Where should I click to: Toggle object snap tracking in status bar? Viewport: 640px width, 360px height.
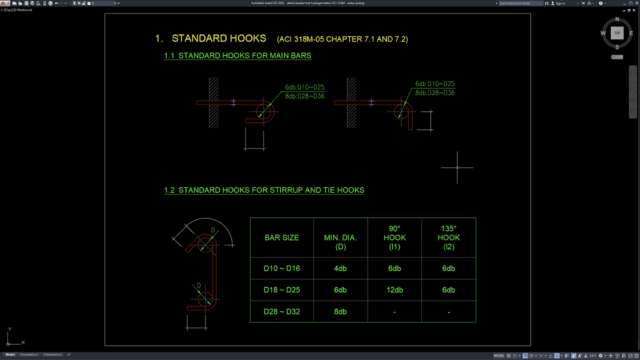tap(551, 356)
